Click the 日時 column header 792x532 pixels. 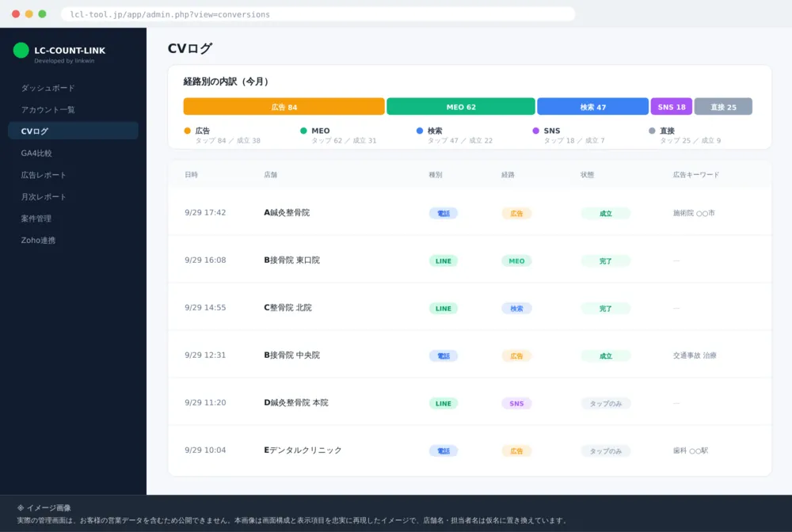pos(192,175)
